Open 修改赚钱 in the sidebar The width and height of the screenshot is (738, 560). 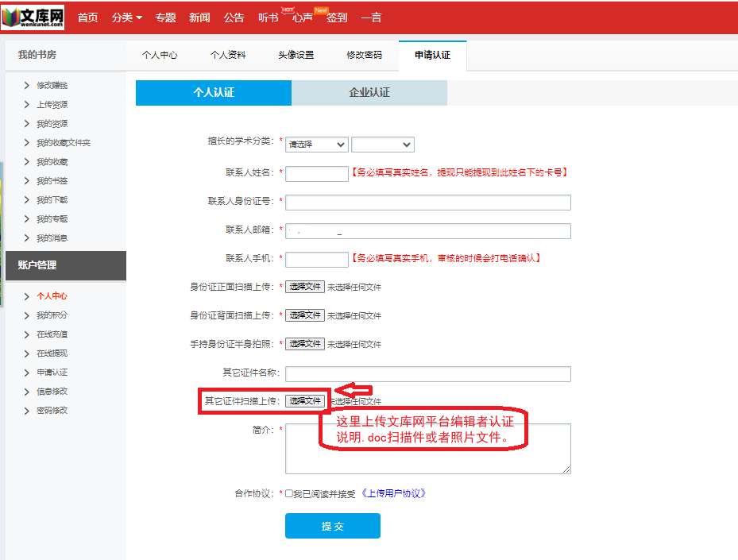pyautogui.click(x=52, y=85)
